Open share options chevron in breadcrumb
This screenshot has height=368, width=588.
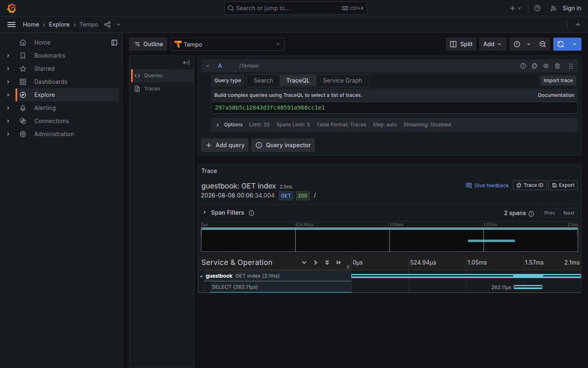click(x=118, y=25)
